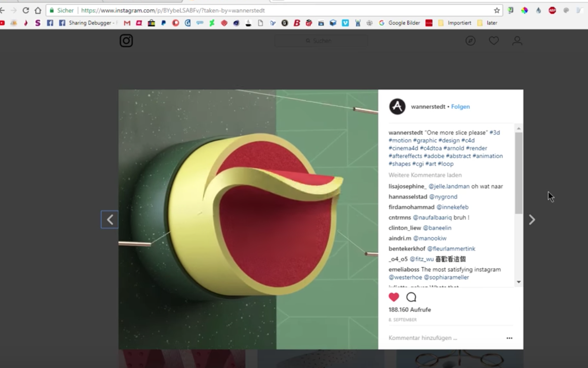This screenshot has height=368, width=588.
Task: Open the purple S bookmark icon
Action: pos(37,23)
